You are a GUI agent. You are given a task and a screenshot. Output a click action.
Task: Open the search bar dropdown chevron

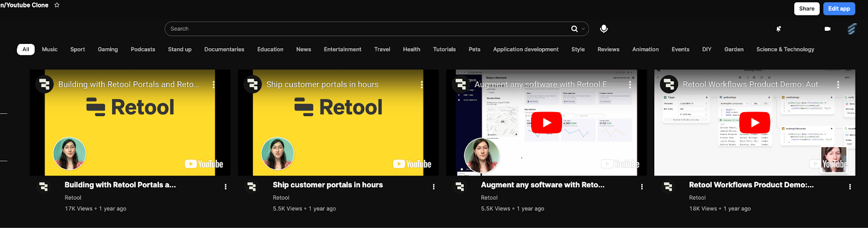(583, 29)
